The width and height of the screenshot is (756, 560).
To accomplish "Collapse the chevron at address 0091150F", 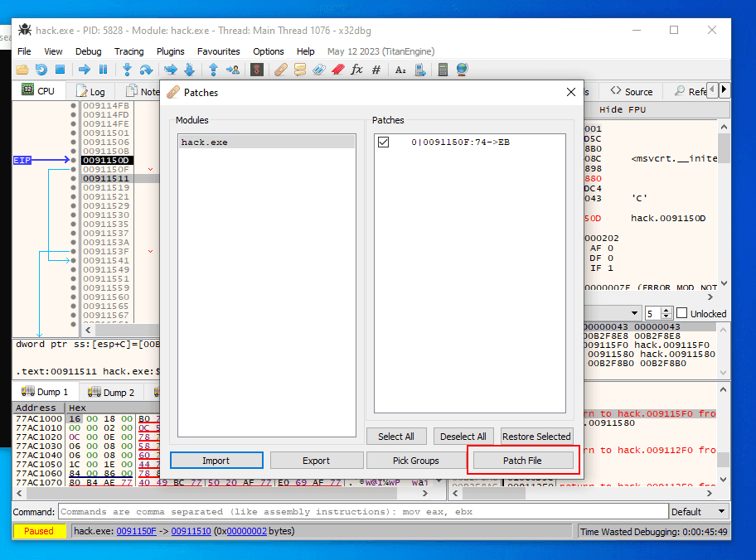I will click(150, 169).
